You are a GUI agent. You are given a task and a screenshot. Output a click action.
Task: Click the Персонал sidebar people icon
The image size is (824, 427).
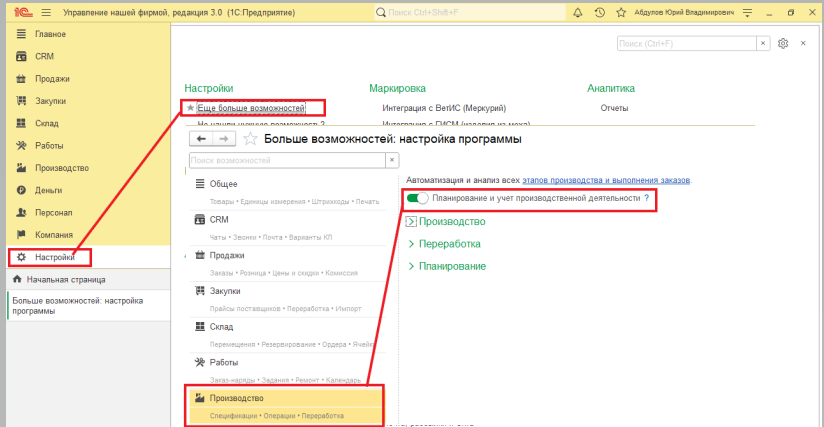point(21,212)
